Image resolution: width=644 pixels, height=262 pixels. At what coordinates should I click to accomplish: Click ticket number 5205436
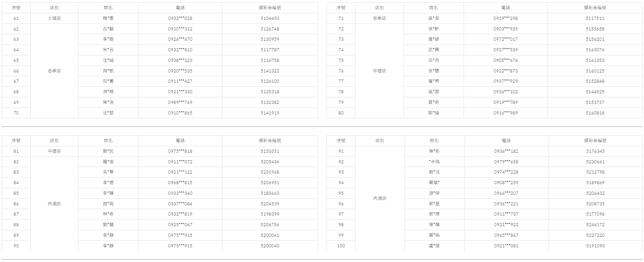click(270, 162)
